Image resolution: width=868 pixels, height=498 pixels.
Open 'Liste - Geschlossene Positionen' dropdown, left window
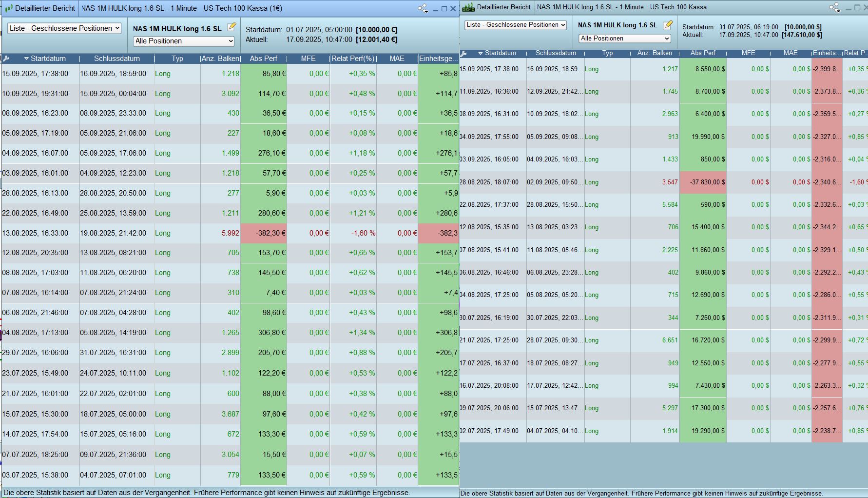[x=64, y=28]
